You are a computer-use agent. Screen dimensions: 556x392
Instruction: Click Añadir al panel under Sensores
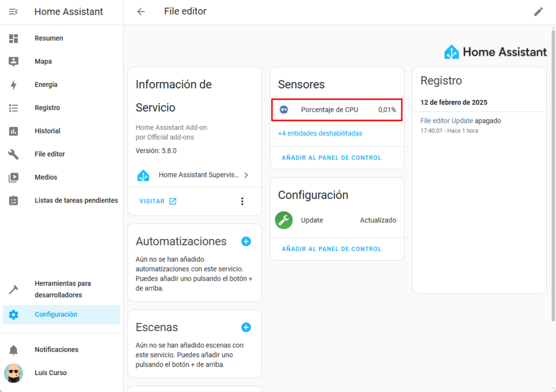tap(331, 158)
